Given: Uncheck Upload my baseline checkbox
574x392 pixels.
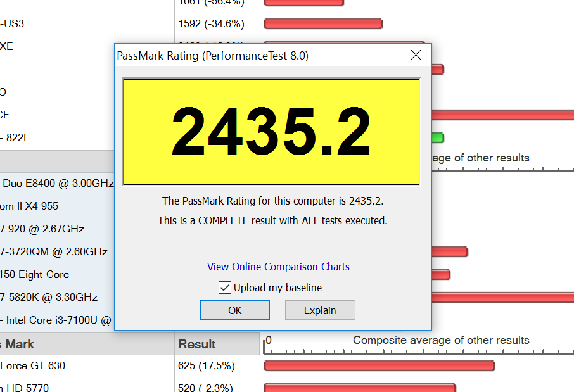Looking at the screenshot, I should click(225, 288).
